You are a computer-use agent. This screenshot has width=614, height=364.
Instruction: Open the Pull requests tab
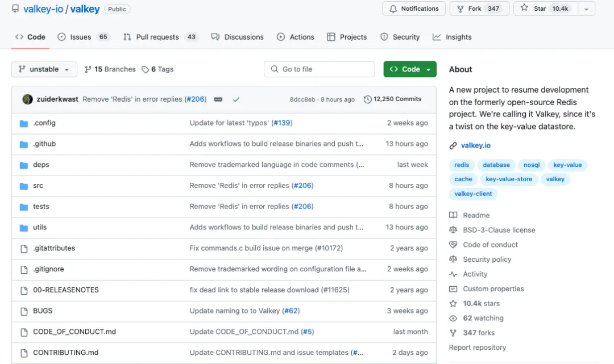tap(157, 37)
